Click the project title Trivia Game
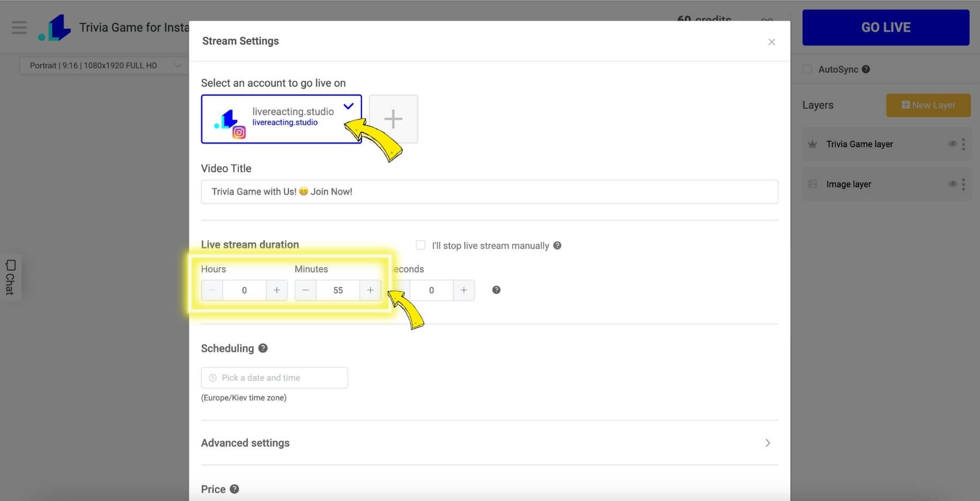 [x=134, y=27]
